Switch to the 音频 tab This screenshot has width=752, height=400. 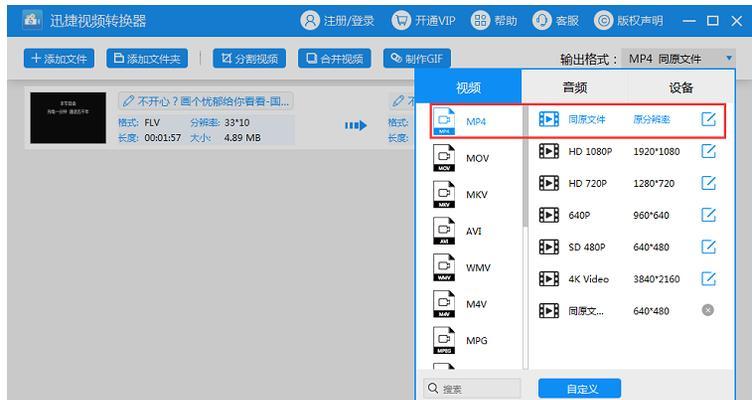[575, 87]
